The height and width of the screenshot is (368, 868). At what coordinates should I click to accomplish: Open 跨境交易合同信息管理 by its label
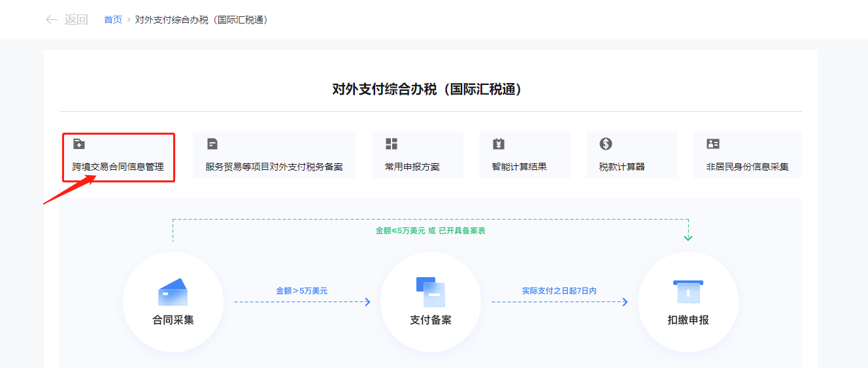118,167
